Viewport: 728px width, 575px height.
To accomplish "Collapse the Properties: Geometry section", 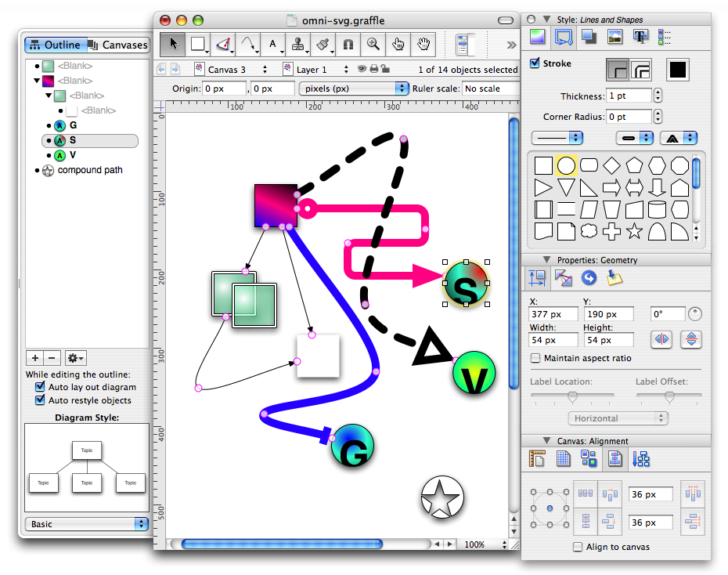I will [x=547, y=259].
